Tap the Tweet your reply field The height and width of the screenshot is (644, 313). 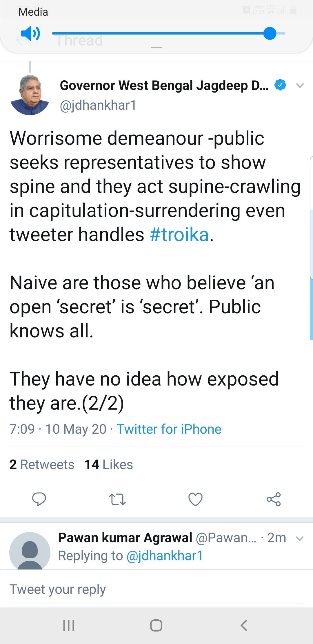(x=156, y=589)
